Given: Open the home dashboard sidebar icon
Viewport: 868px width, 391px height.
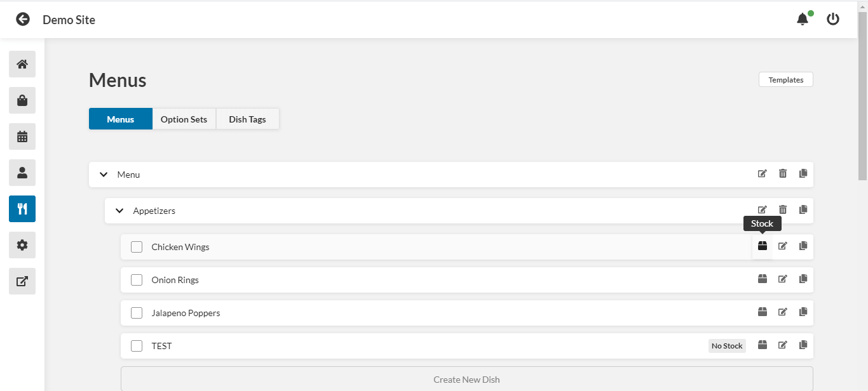Looking at the screenshot, I should tap(22, 64).
